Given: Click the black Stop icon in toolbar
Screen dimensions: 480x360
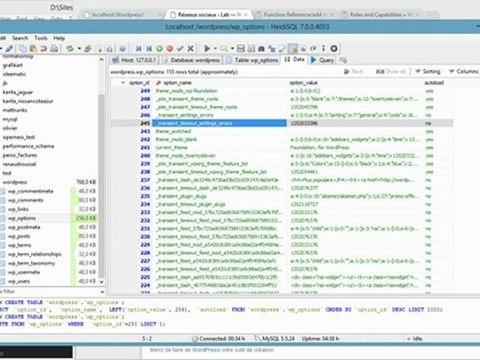Looking at the screenshot, I should pos(334,49).
